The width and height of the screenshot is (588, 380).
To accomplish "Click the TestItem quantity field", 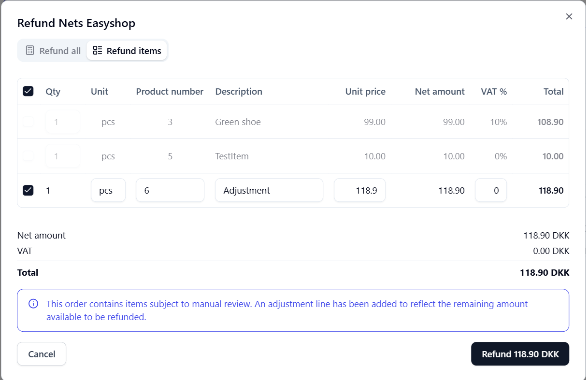I will pyautogui.click(x=63, y=156).
